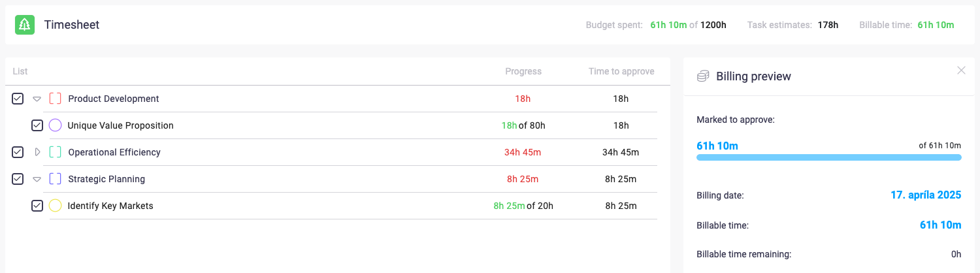980x273 pixels.
Task: Click the purple circle icon beside Unique Value Proposition
Action: [56, 125]
